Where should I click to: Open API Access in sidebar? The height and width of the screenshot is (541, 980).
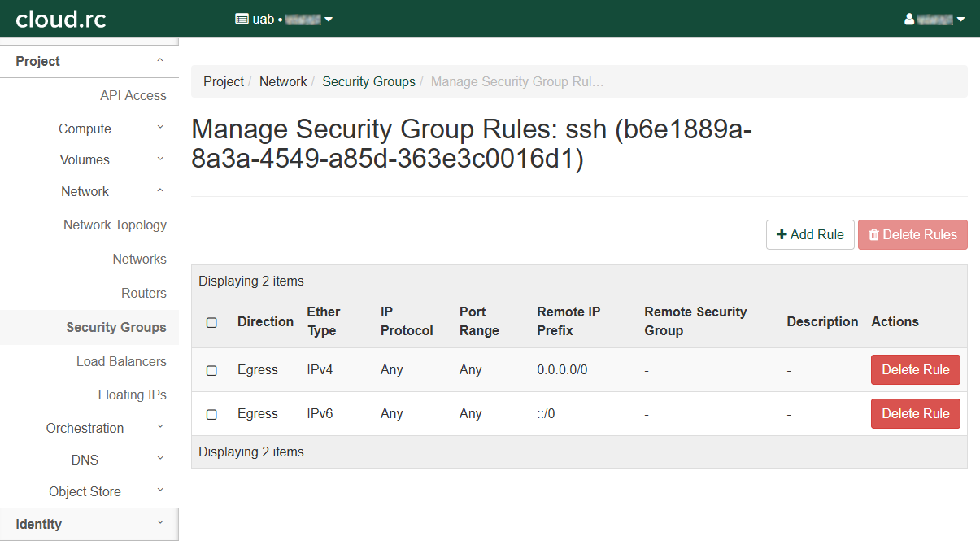click(x=133, y=95)
